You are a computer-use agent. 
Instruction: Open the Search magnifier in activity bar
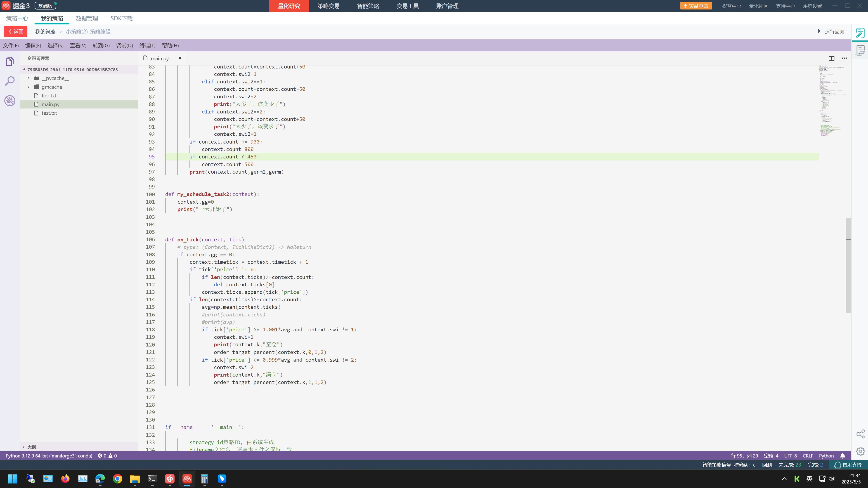point(10,81)
